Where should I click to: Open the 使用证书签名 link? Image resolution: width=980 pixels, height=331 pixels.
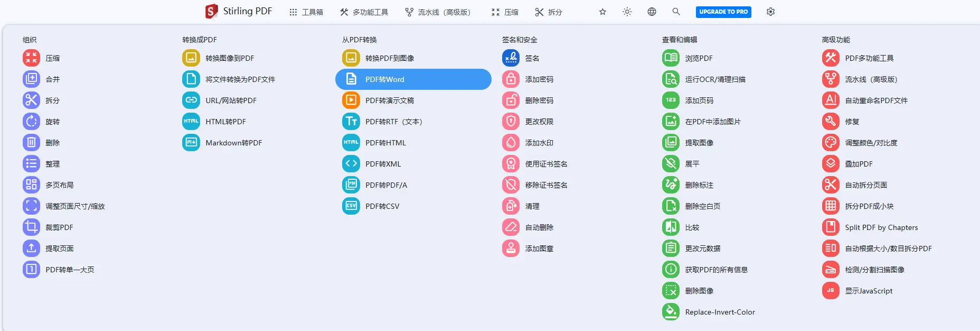point(546,164)
